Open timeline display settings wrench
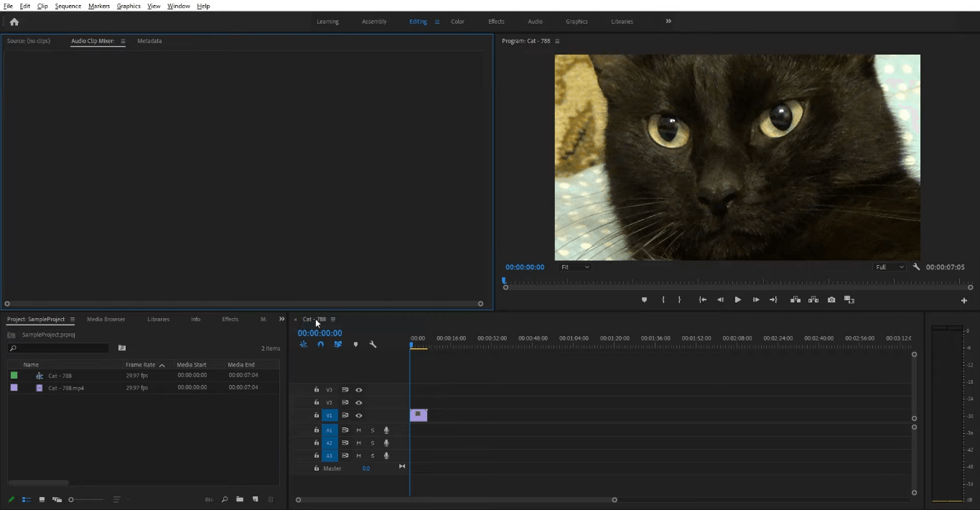The width and height of the screenshot is (980, 510). coord(373,345)
